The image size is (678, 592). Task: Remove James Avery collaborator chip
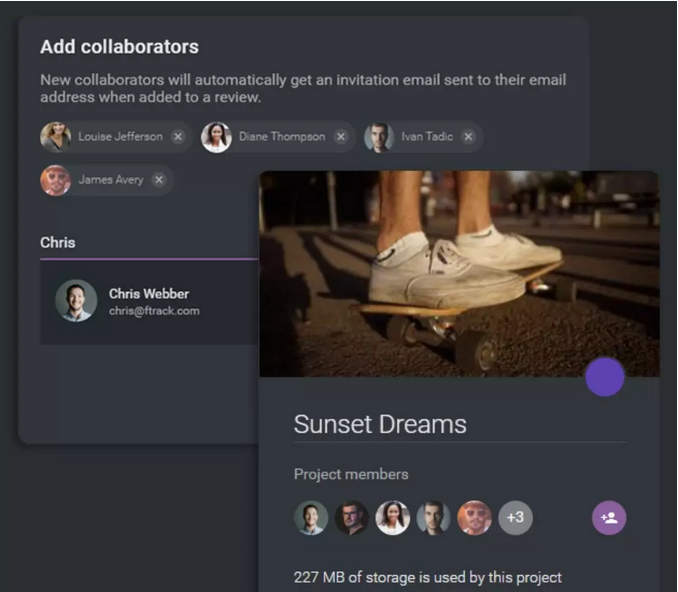(159, 179)
